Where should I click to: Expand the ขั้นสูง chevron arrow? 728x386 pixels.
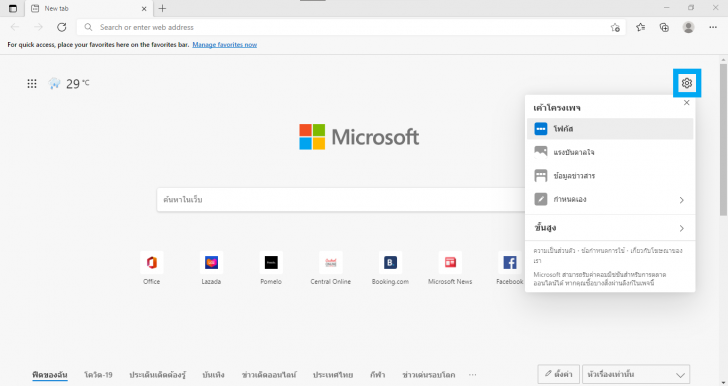682,229
